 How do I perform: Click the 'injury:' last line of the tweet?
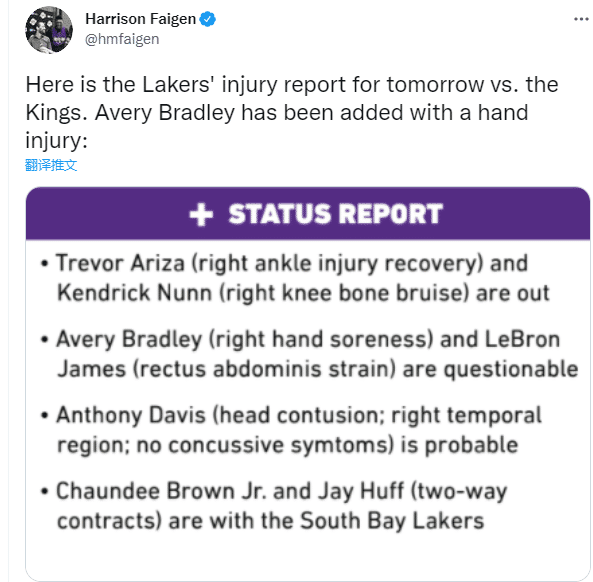[x=56, y=140]
